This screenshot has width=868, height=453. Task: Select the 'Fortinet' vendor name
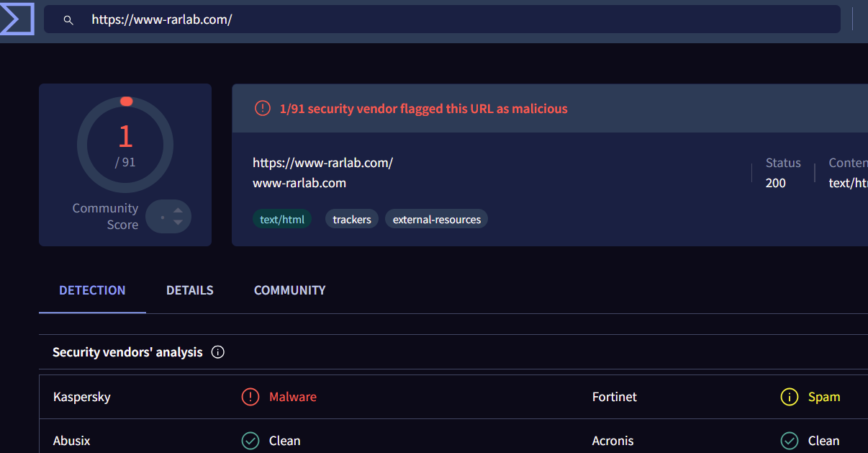click(615, 397)
